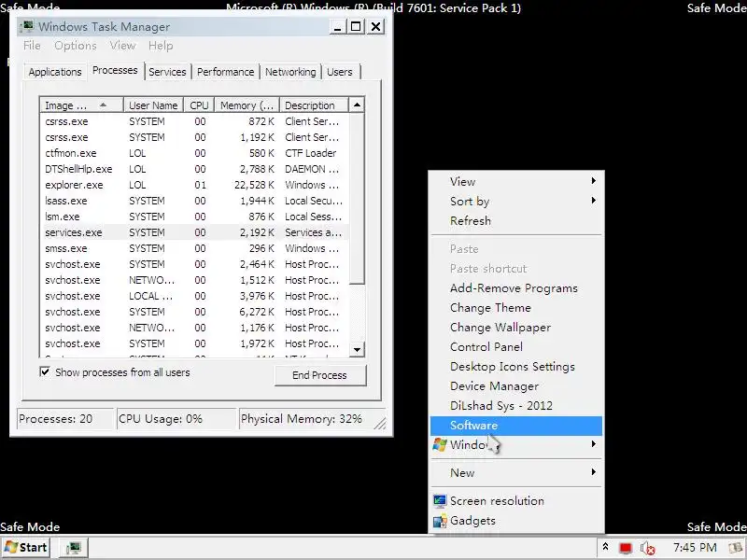The width and height of the screenshot is (747, 560).
Task: Click the process list scroll up arrow
Action: [x=357, y=105]
